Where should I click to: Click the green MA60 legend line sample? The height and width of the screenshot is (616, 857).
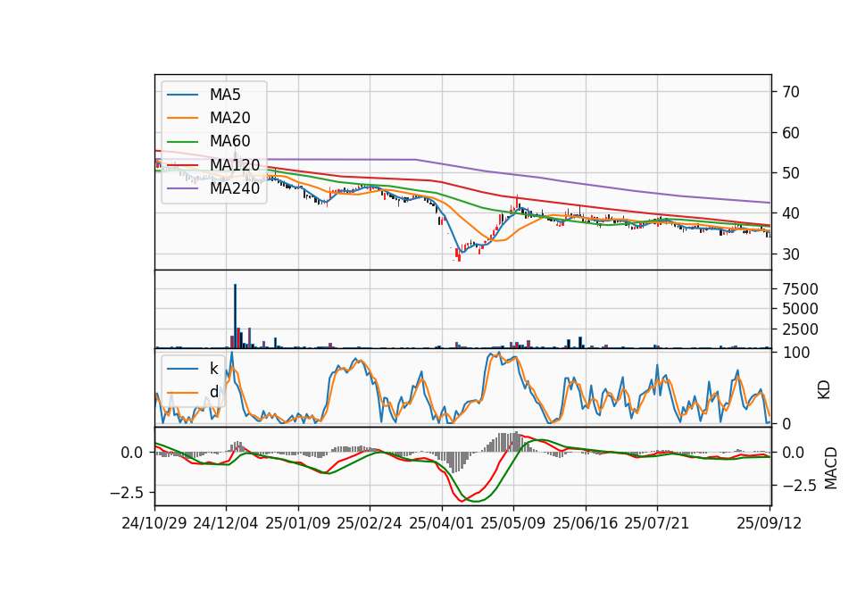182,141
